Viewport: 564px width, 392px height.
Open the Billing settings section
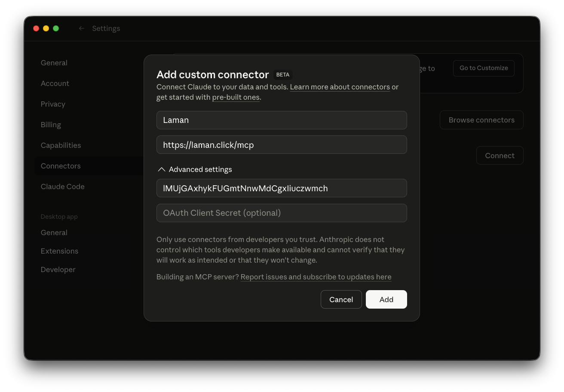pos(51,125)
